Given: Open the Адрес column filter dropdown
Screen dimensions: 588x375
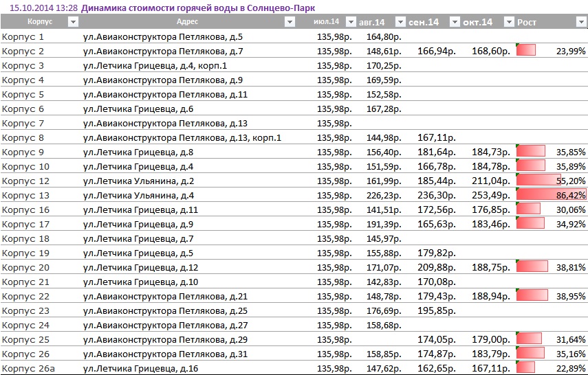Looking at the screenshot, I should point(290,22).
